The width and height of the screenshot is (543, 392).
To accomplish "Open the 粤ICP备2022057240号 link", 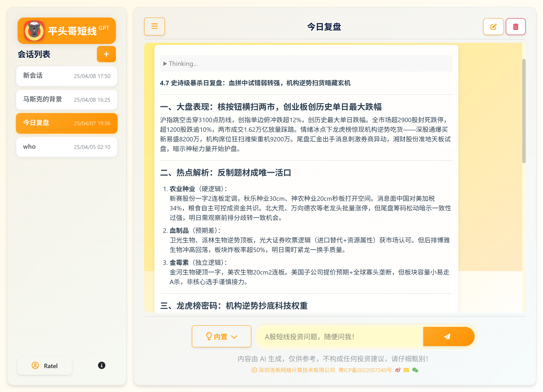I will 365,370.
